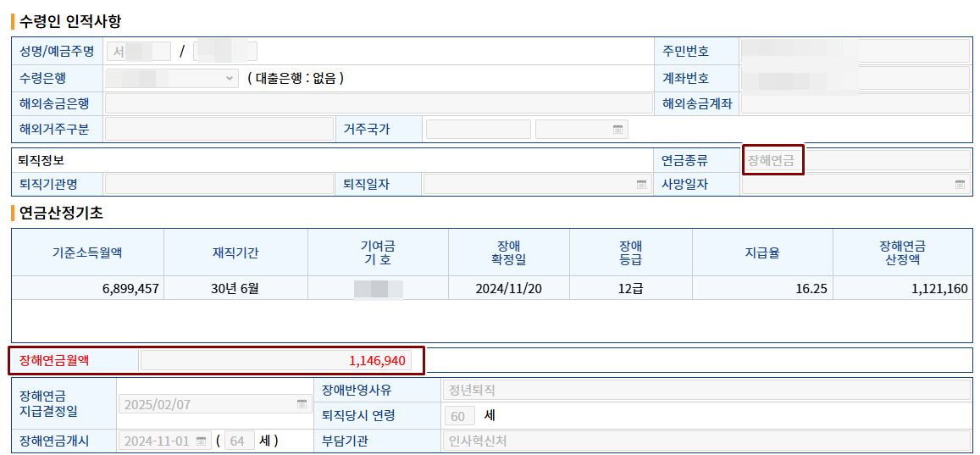Viewport: 980px width, 455px height.
Task: Click the 부담기관 field showing 인사혁신처
Action: (706, 441)
